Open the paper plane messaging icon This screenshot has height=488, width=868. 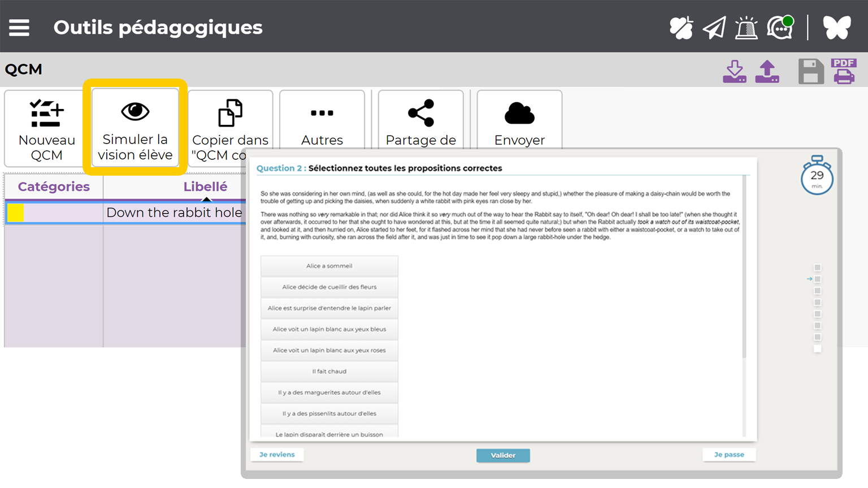[x=714, y=28]
